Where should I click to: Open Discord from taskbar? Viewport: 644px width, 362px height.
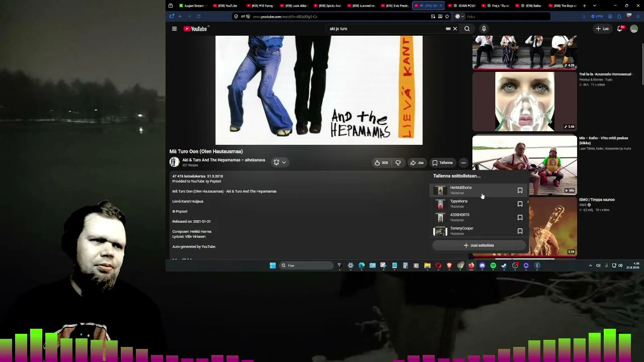(482, 265)
